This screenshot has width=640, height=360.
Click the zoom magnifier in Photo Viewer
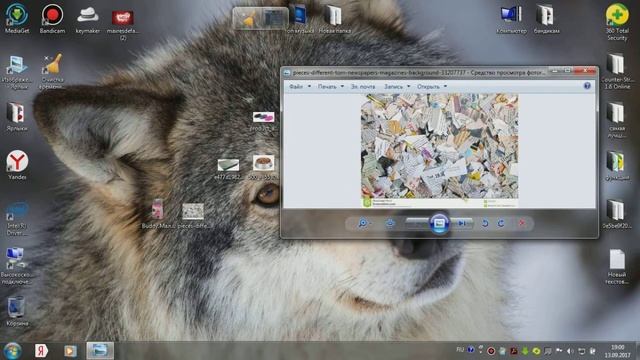(x=362, y=223)
